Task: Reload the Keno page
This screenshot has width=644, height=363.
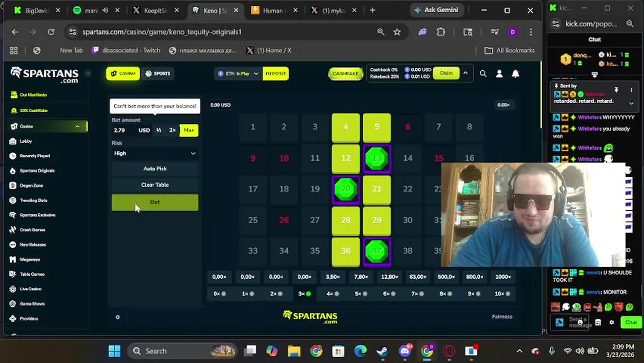Action: tap(51, 32)
